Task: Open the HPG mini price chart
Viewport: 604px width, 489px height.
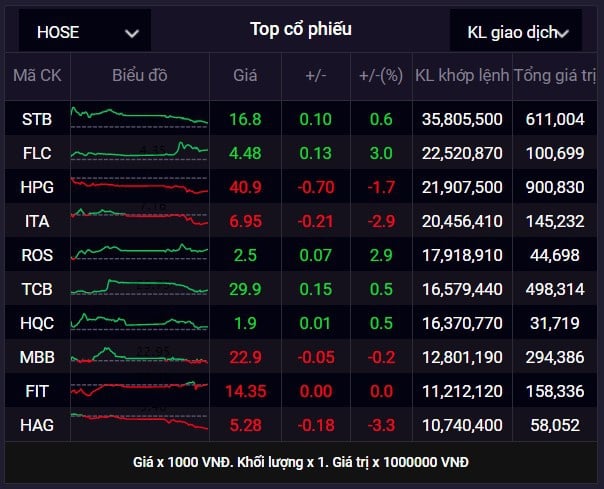Action: pos(139,186)
